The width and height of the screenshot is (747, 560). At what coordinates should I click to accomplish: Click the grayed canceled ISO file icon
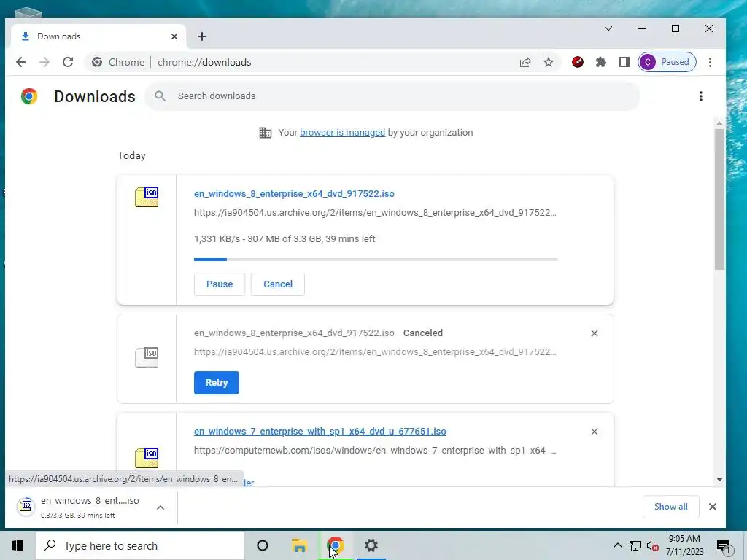coord(147,357)
